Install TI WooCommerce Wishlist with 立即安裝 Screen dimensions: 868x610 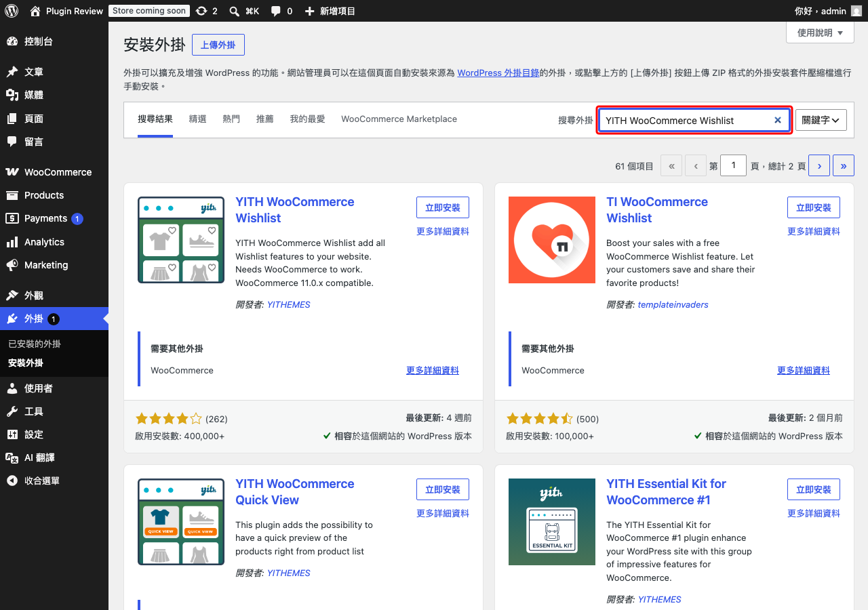(814, 207)
